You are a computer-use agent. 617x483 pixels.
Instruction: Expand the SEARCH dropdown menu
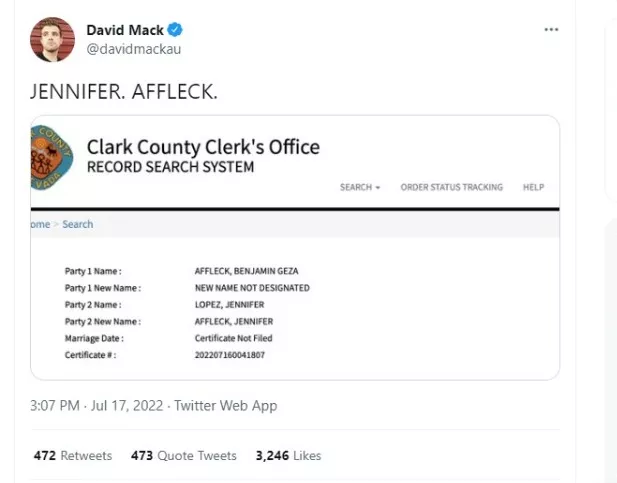360,187
